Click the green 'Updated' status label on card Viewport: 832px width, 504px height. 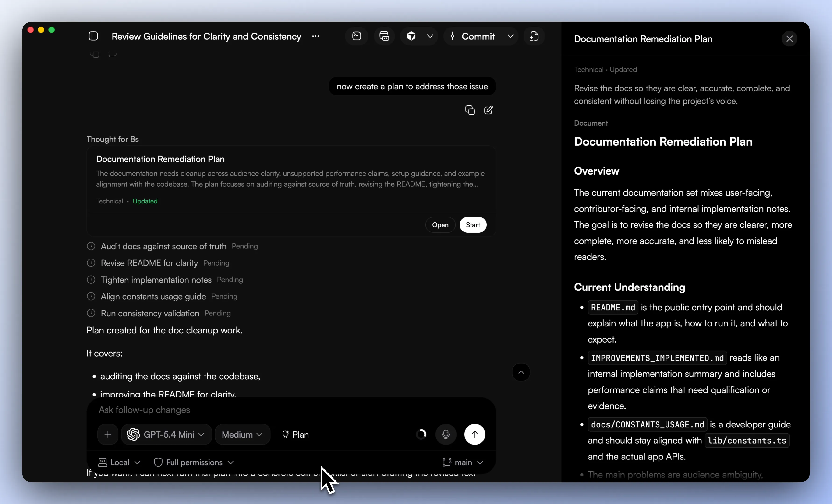tap(145, 201)
